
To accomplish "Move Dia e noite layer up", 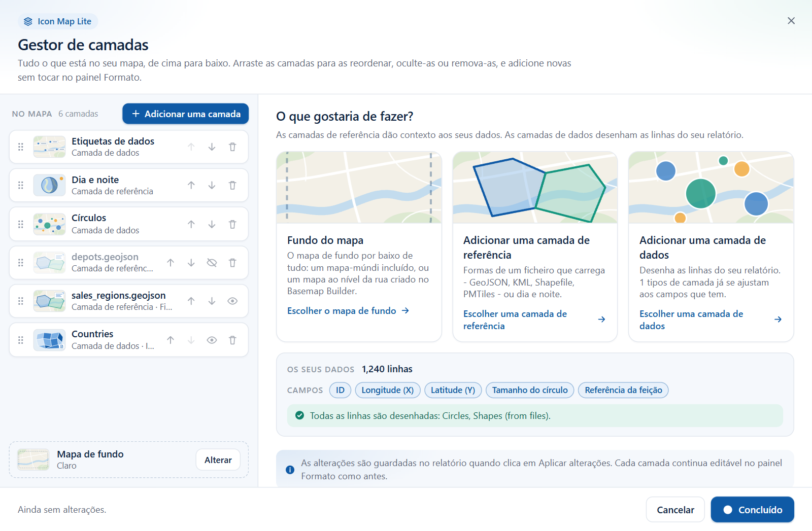I will tap(191, 186).
